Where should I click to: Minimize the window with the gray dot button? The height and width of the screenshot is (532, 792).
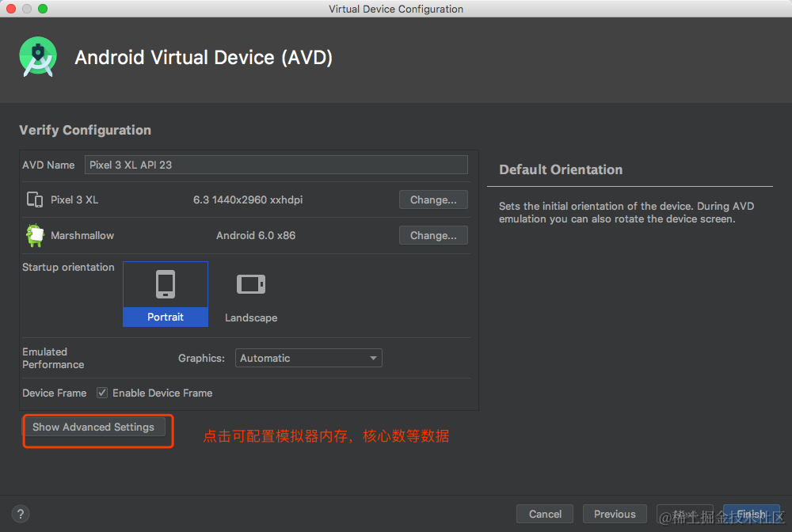[27, 9]
